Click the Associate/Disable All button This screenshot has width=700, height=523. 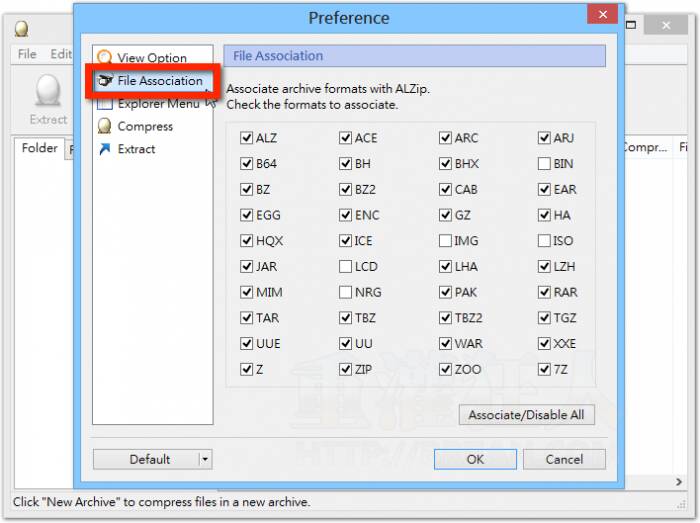(526, 415)
